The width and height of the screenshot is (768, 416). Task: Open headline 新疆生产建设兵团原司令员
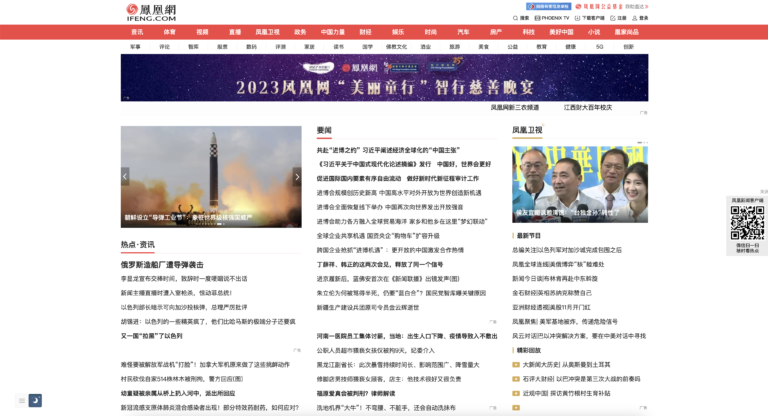(368, 308)
